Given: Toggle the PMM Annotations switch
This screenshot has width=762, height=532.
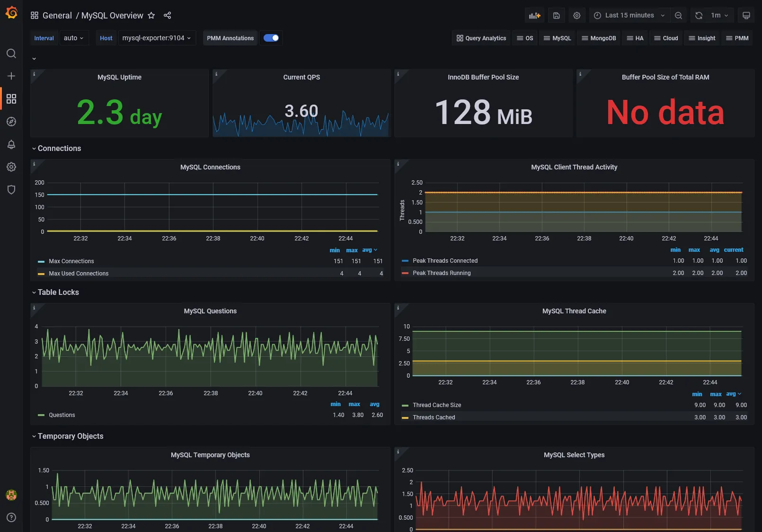Looking at the screenshot, I should click(271, 37).
